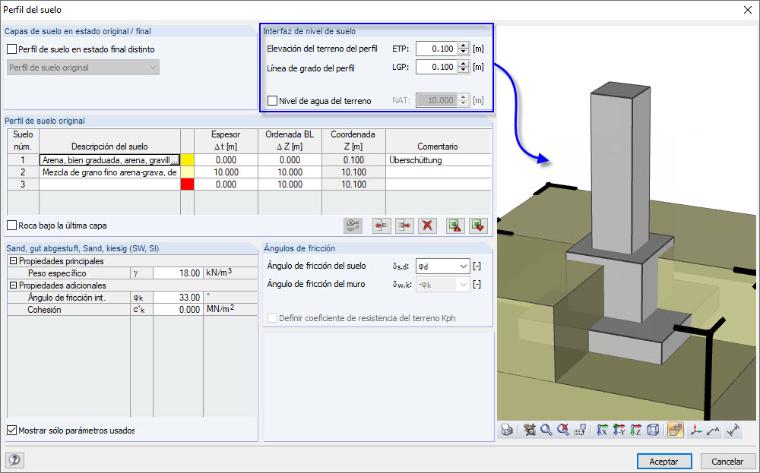Viewport: 760px width, 473px height.
Task: Click the 3D foundation preview image
Action: point(626,223)
